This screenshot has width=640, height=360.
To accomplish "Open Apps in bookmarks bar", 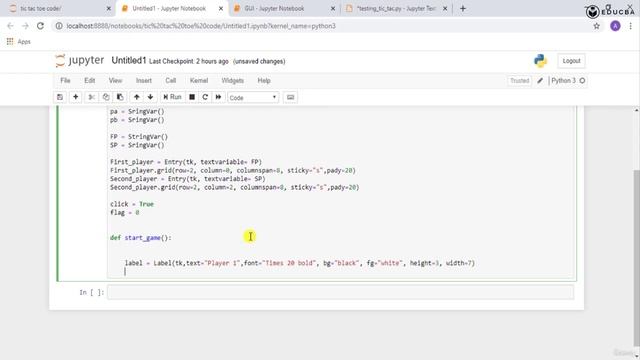I will (x=19, y=42).
